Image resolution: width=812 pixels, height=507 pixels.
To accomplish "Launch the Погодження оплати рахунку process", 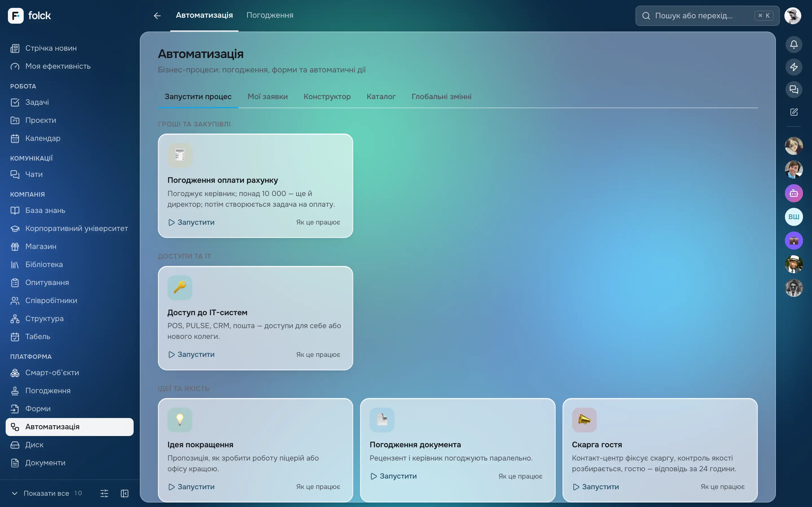I will coord(191,222).
